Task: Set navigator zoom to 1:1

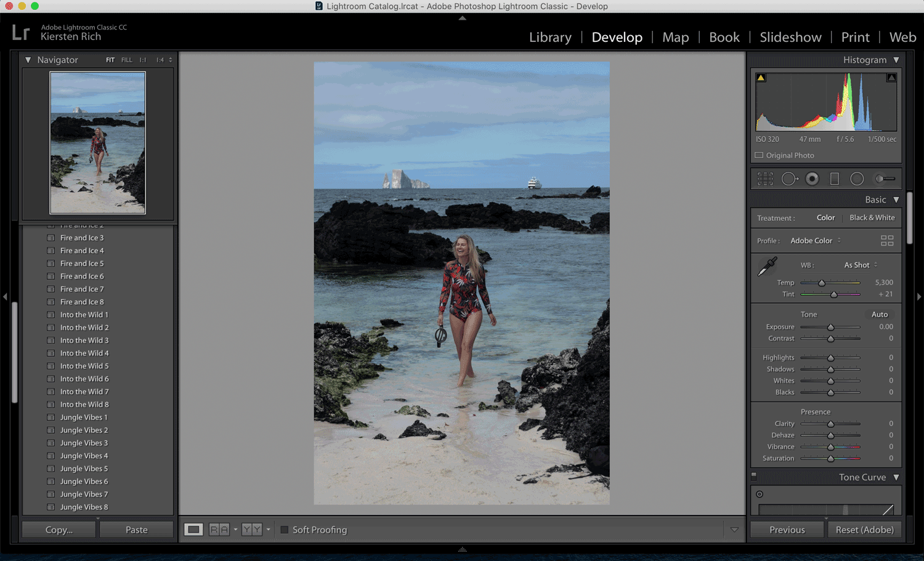Action: (143, 60)
